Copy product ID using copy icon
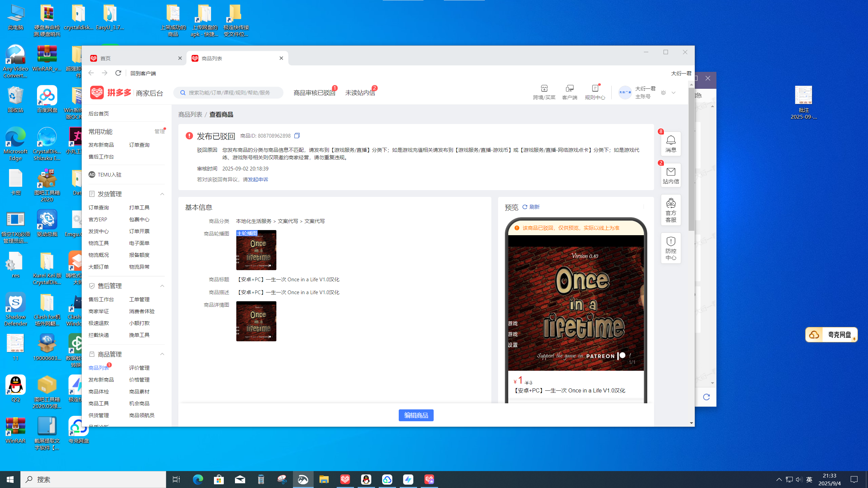868x488 pixels. coord(297,136)
